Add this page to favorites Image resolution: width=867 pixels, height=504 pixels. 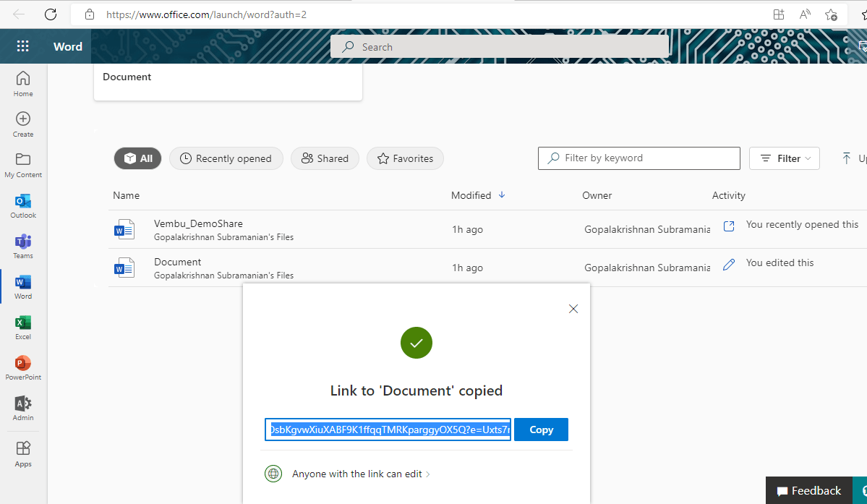pyautogui.click(x=831, y=14)
